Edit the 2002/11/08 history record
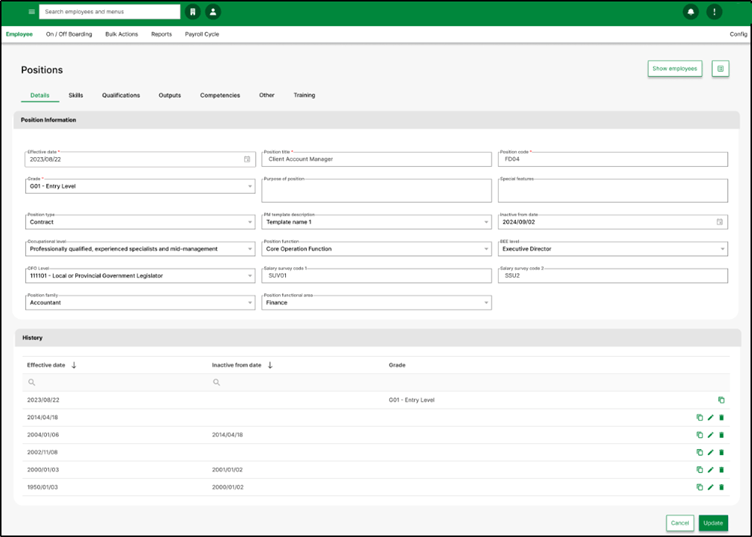Viewport: 752px width, 537px height. tap(710, 452)
